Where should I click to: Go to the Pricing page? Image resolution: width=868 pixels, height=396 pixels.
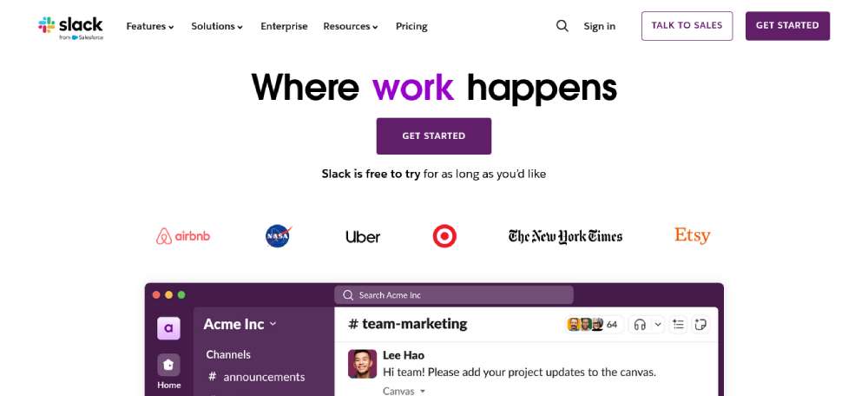(x=411, y=26)
